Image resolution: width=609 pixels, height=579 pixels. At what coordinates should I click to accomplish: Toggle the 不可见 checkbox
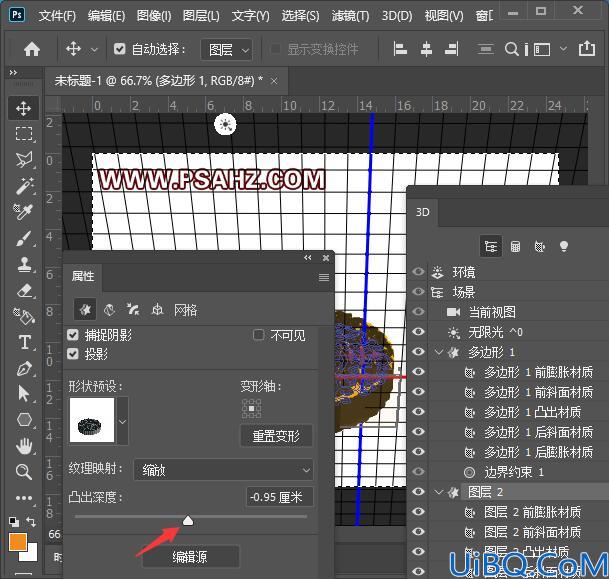(258, 335)
